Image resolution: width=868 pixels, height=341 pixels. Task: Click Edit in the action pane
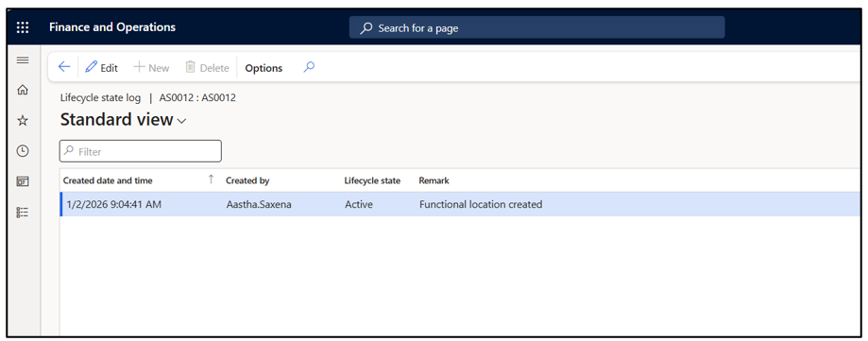102,67
